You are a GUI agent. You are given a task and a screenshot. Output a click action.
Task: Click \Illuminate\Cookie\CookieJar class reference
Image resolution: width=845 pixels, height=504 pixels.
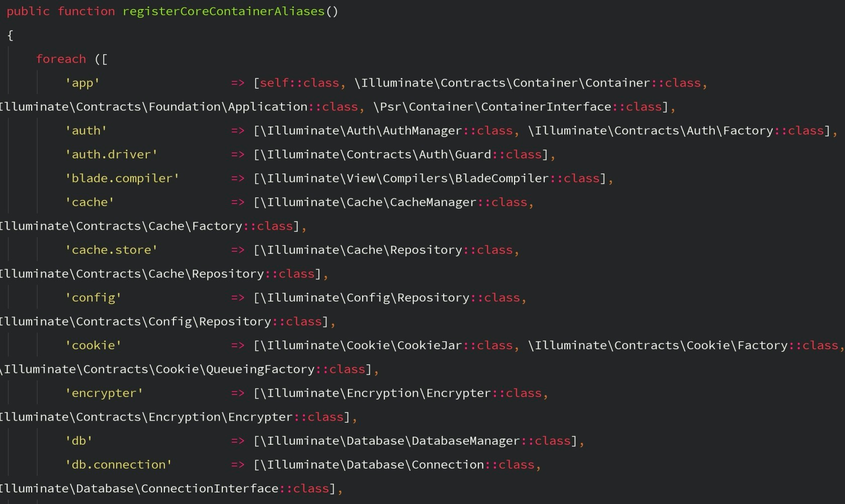point(386,345)
